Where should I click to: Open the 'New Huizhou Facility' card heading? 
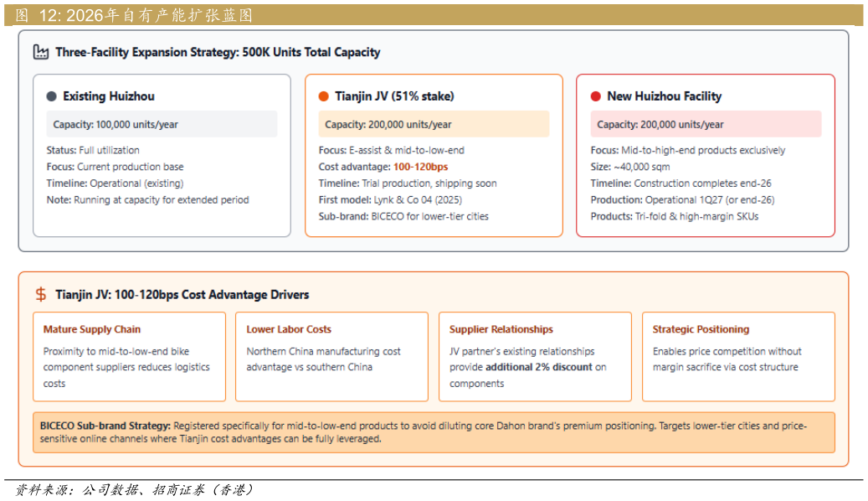664,96
